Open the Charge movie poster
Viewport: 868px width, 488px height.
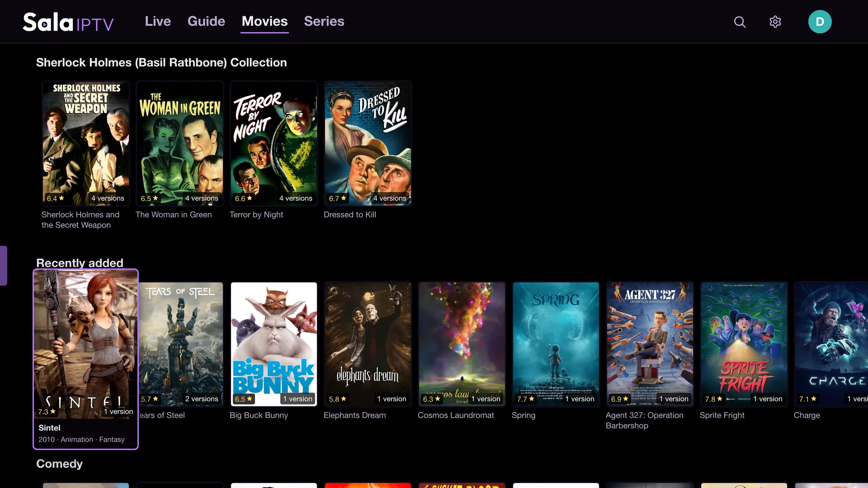[831, 344]
